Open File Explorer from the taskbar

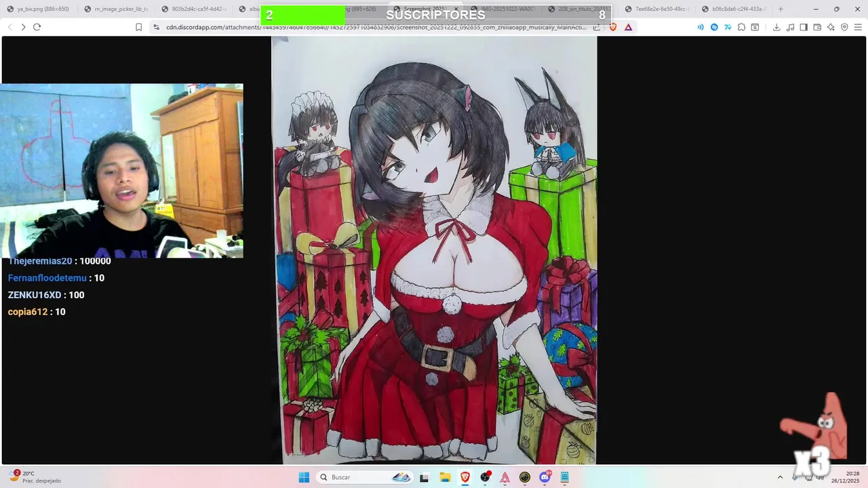(445, 477)
